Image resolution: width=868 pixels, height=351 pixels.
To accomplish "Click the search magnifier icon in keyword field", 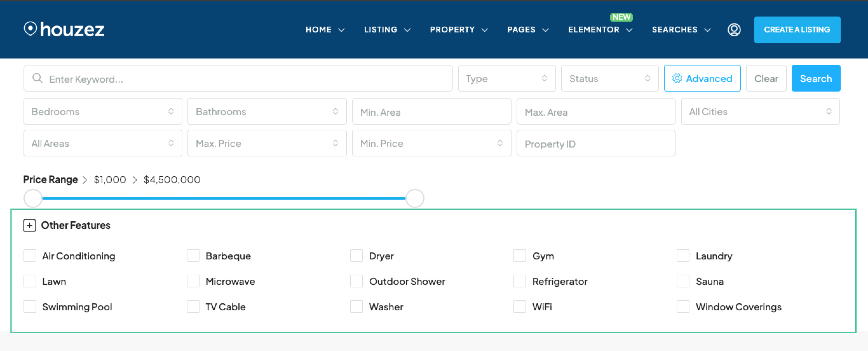I will [x=37, y=78].
